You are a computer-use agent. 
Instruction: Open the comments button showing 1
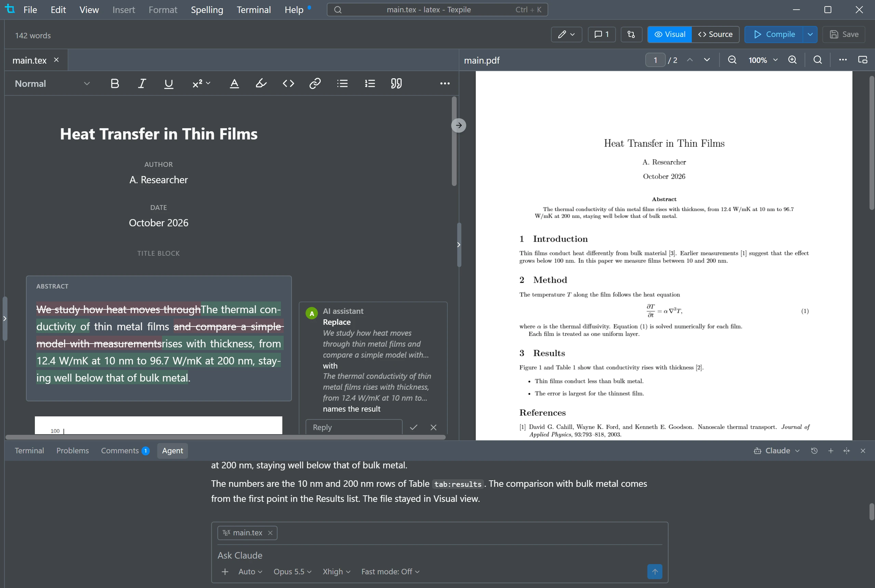(x=602, y=34)
